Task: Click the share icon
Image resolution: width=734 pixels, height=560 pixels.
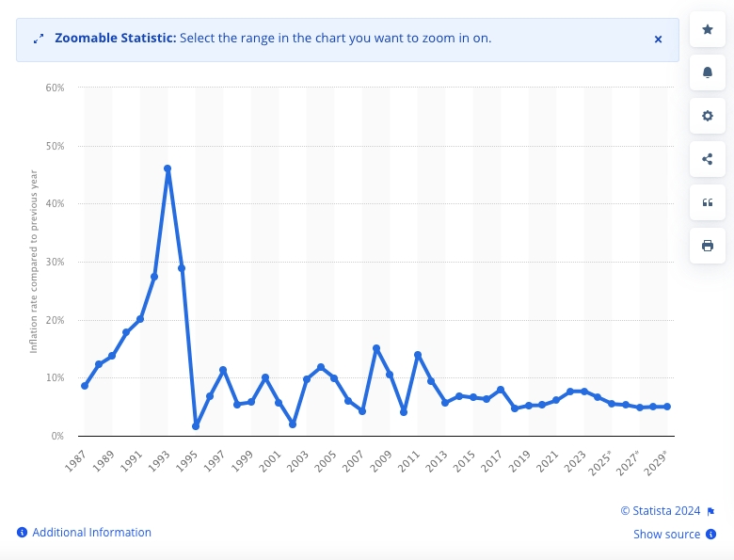Action: (708, 159)
